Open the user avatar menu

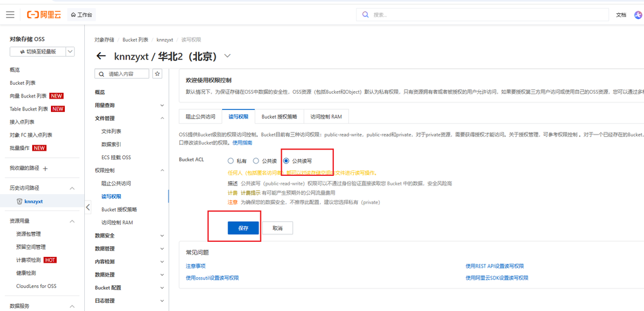pos(639,15)
